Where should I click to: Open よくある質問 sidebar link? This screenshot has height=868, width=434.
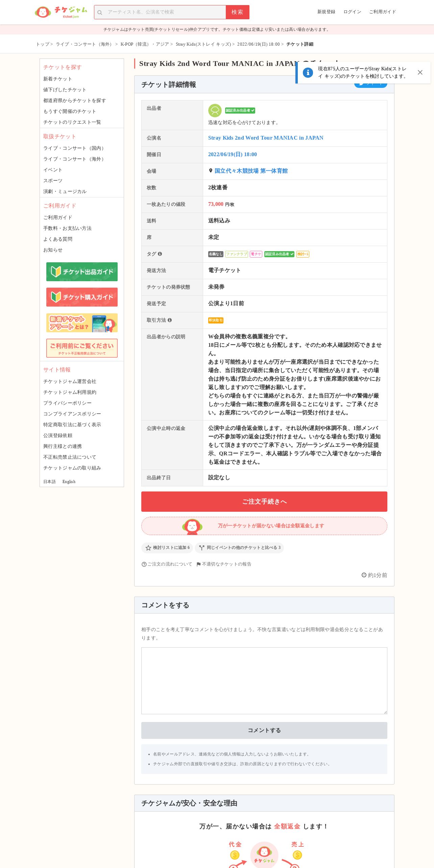58,239
